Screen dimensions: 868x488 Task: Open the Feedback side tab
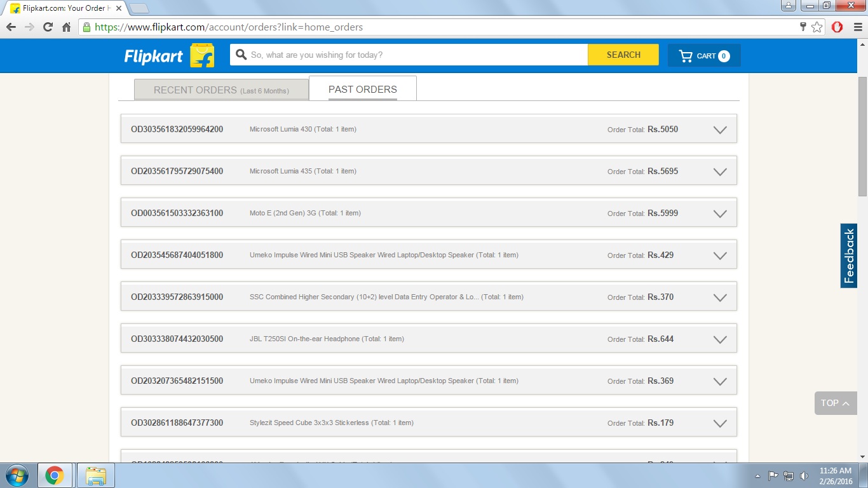pos(849,255)
